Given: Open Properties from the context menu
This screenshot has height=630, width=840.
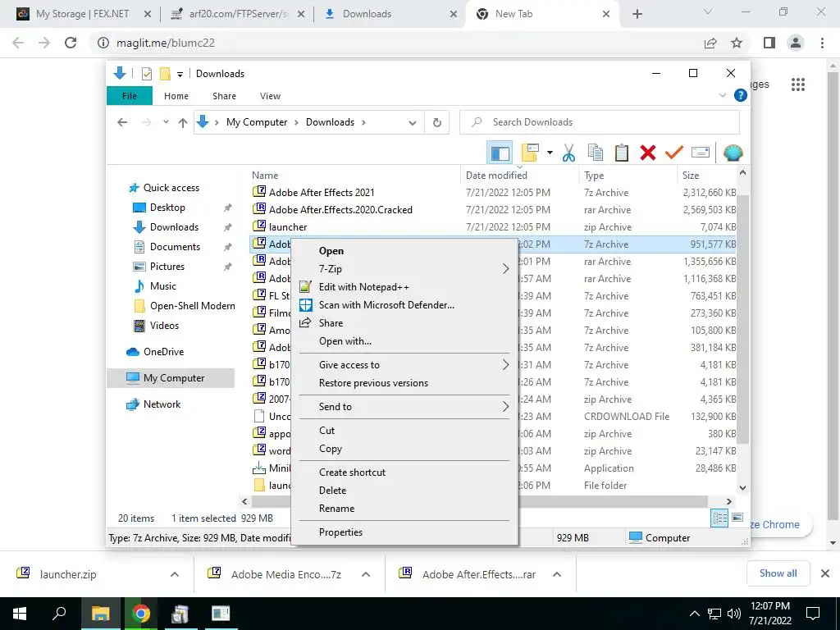Looking at the screenshot, I should tap(405, 532).
